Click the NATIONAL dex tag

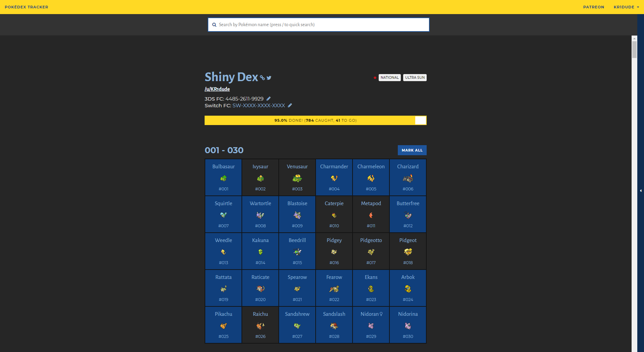click(x=389, y=77)
